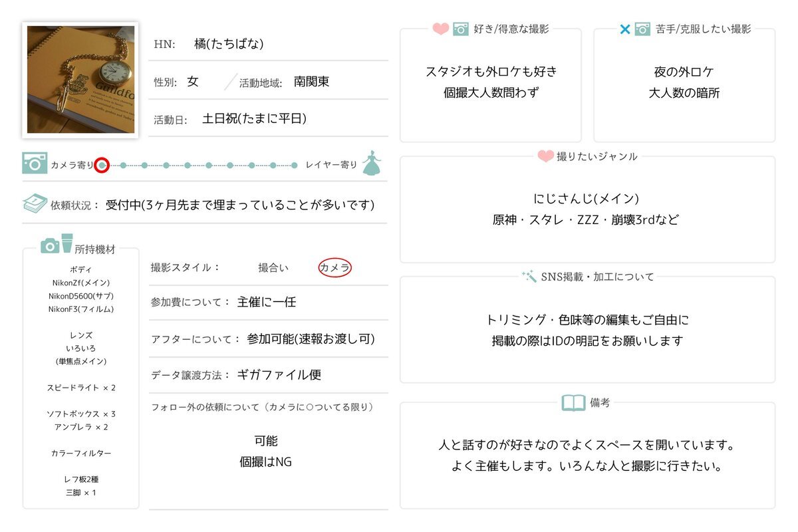Choose the 撮合い shooting style option
The width and height of the screenshot is (798, 532).
(x=273, y=267)
